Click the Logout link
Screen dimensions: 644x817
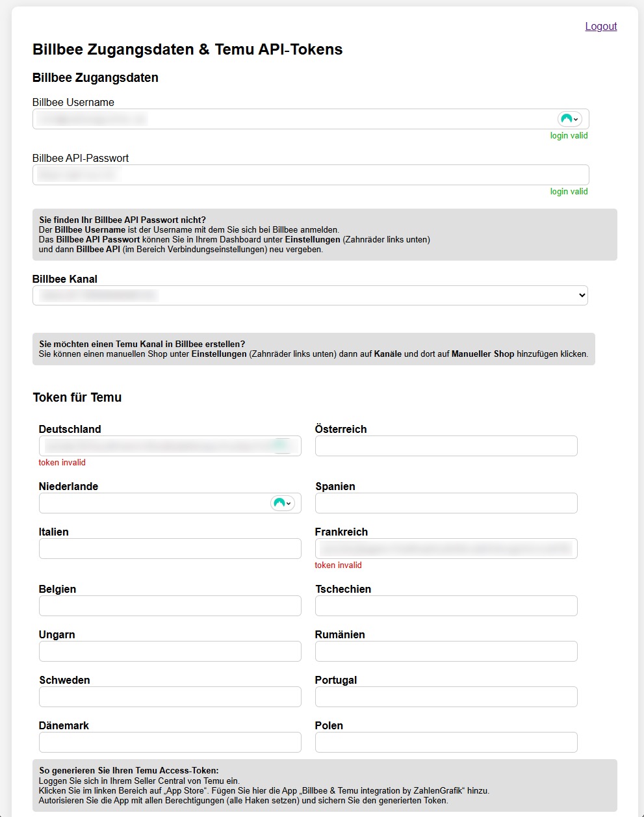coord(601,26)
